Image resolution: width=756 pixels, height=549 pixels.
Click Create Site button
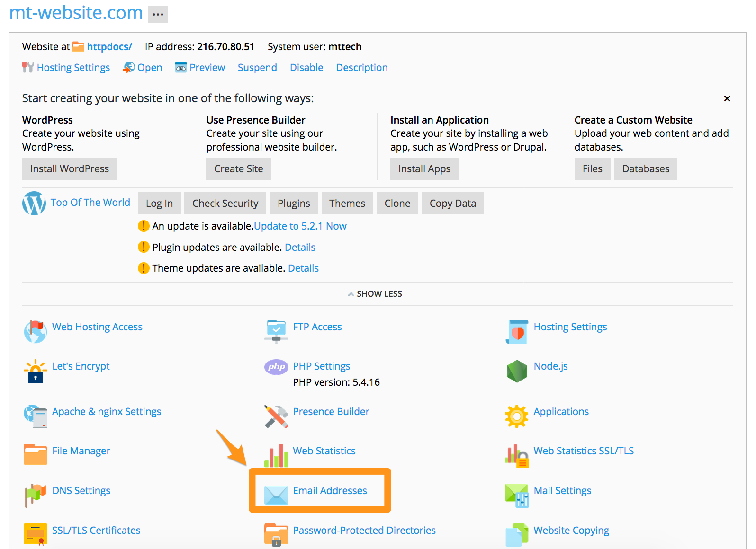239,168
